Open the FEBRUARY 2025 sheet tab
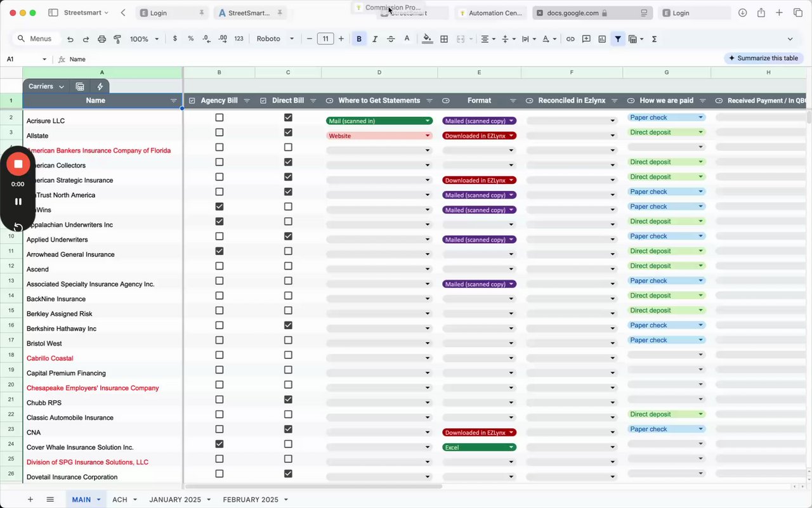Screen dimensions: 812x508 pos(255,500)
